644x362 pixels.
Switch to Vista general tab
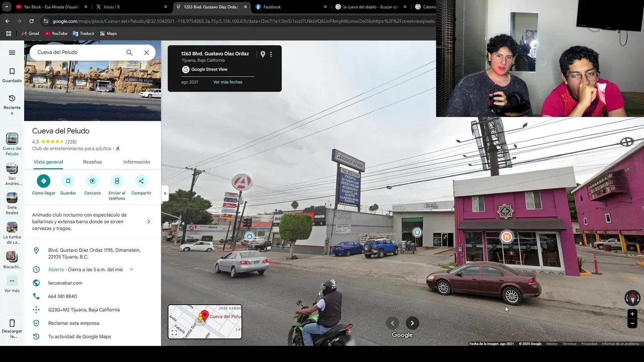pyautogui.click(x=48, y=162)
